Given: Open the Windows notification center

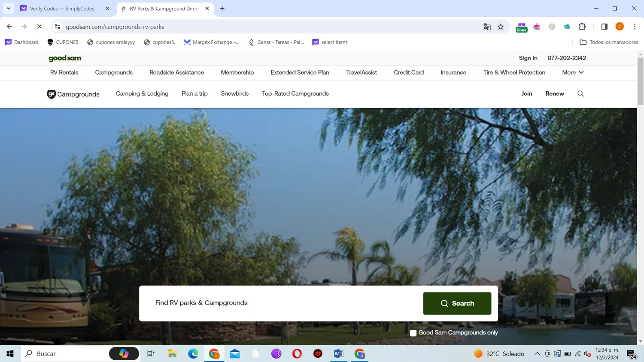Looking at the screenshot, I should click(x=632, y=354).
